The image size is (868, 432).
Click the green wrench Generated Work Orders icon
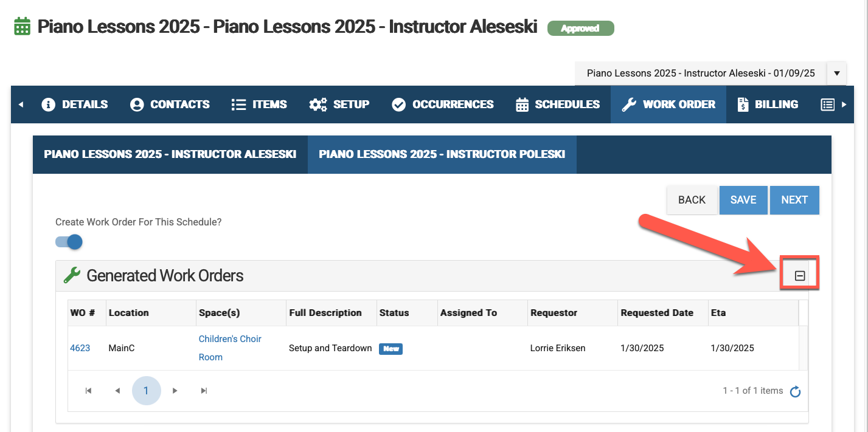tap(72, 275)
